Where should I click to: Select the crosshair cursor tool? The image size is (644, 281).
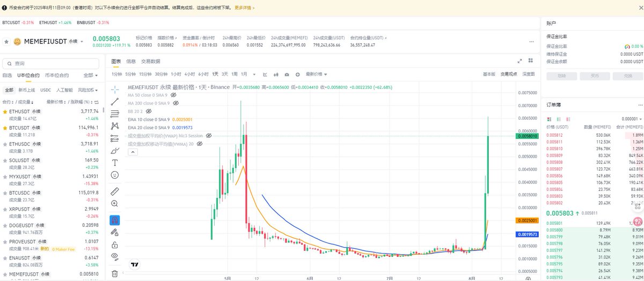point(114,89)
